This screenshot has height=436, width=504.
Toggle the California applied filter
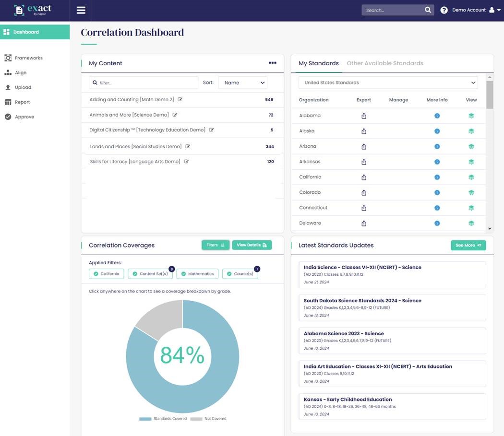pyautogui.click(x=107, y=274)
